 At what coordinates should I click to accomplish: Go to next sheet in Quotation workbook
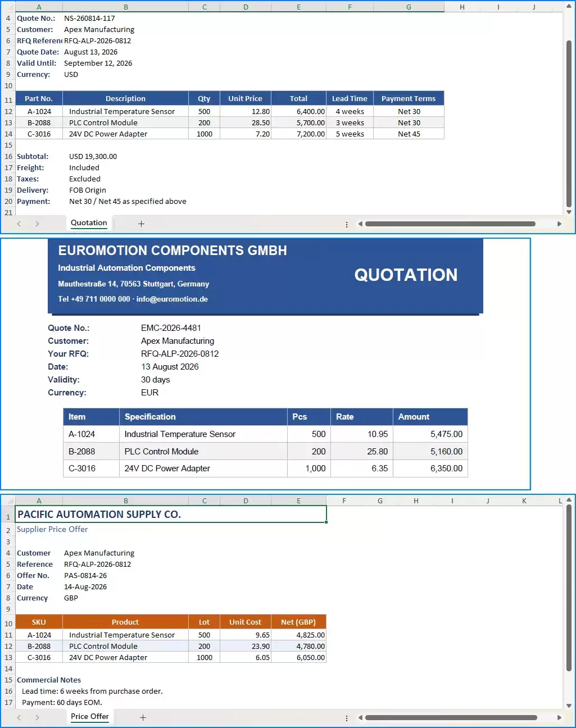(x=37, y=224)
